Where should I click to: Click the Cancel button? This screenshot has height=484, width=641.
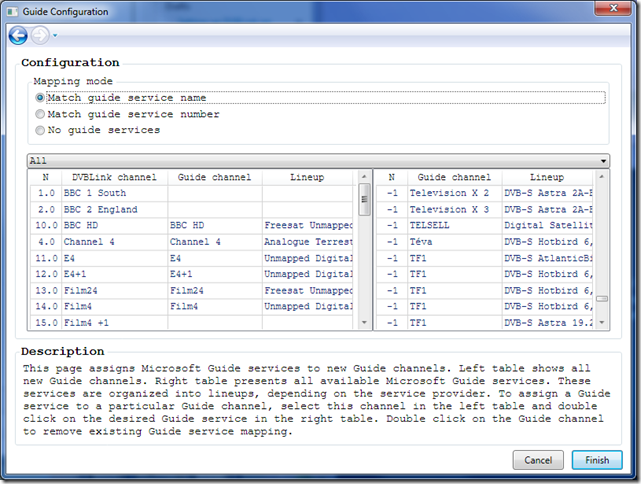click(x=538, y=460)
